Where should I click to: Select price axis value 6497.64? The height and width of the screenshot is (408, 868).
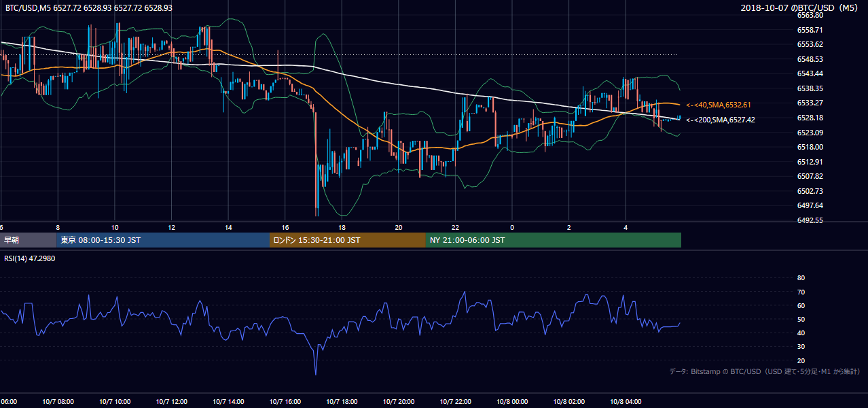pyautogui.click(x=810, y=205)
